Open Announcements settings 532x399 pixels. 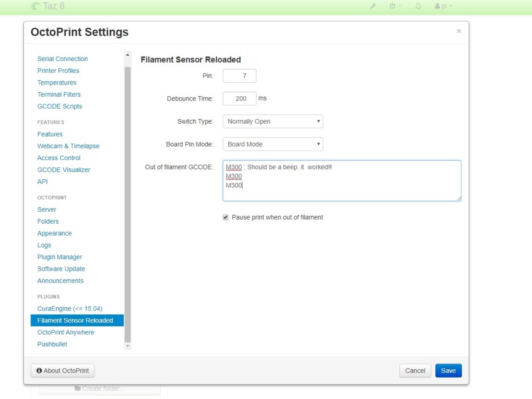click(60, 281)
